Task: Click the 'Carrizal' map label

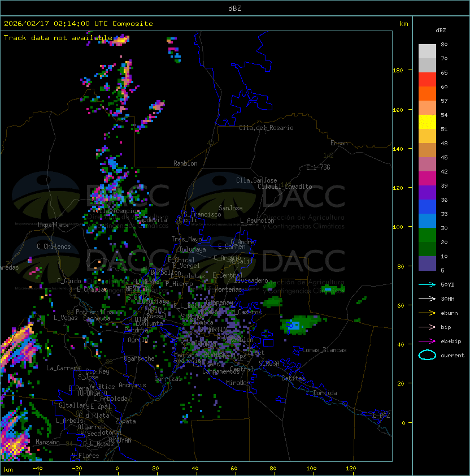Action: (167, 379)
